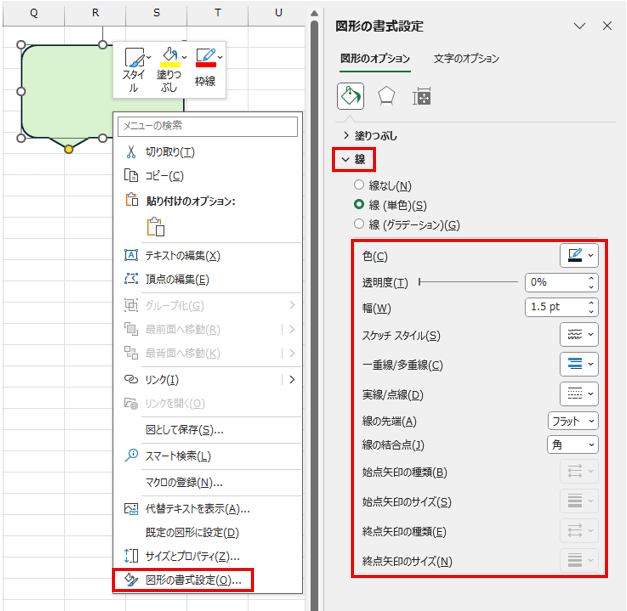Open the スタイル style gallery in the mini toolbar
The width and height of the screenshot is (627, 611).
click(x=136, y=70)
